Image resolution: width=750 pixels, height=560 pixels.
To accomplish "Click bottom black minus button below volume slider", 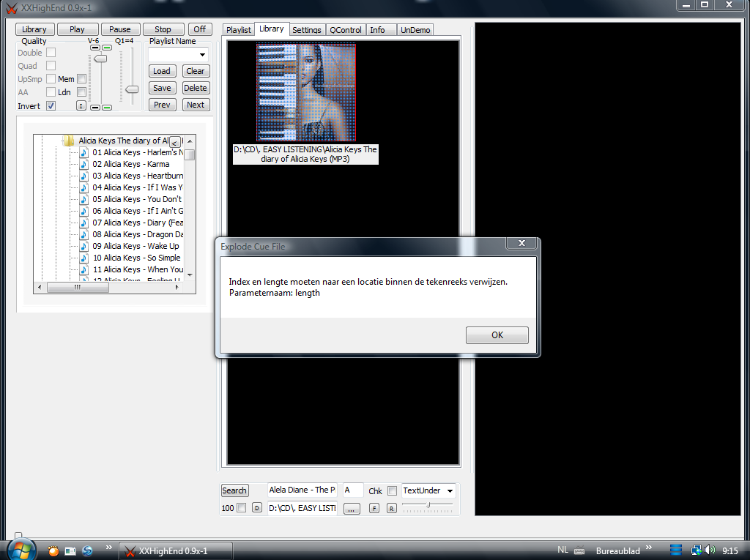I will click(x=95, y=108).
